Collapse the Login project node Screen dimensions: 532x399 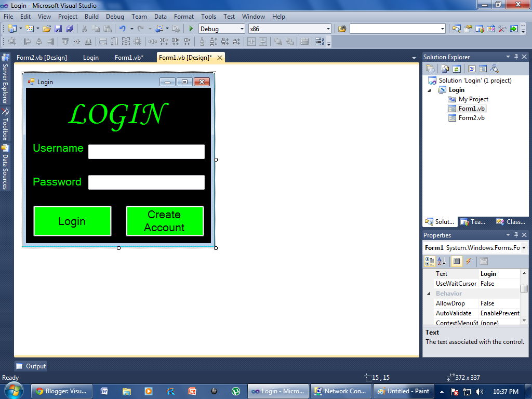coord(429,89)
